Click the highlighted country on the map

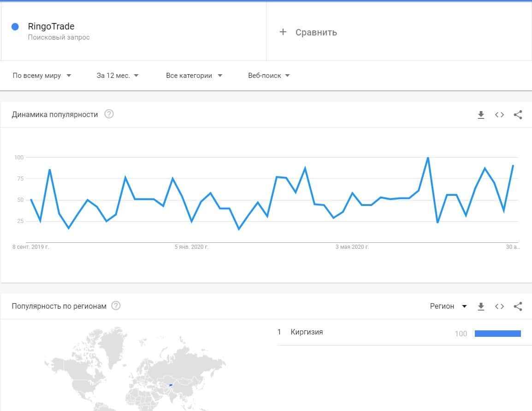tap(171, 385)
